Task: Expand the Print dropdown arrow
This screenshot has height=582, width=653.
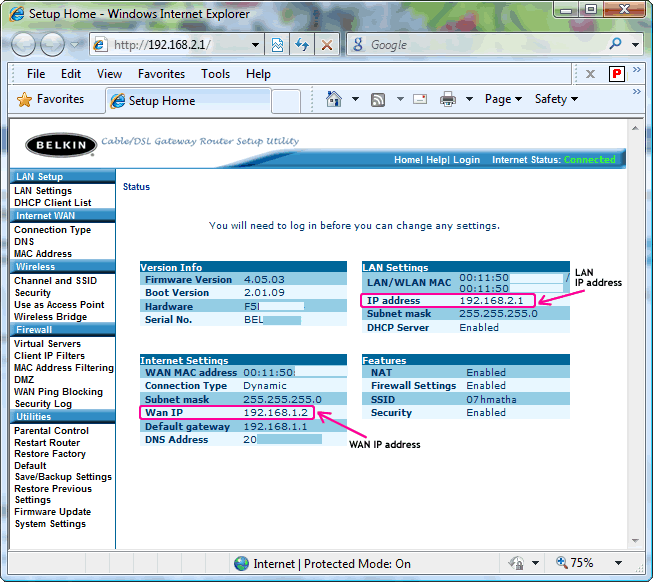Action: (469, 99)
